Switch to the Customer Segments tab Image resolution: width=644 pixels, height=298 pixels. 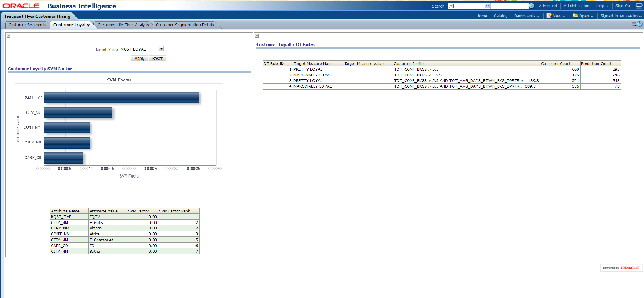pyautogui.click(x=27, y=25)
